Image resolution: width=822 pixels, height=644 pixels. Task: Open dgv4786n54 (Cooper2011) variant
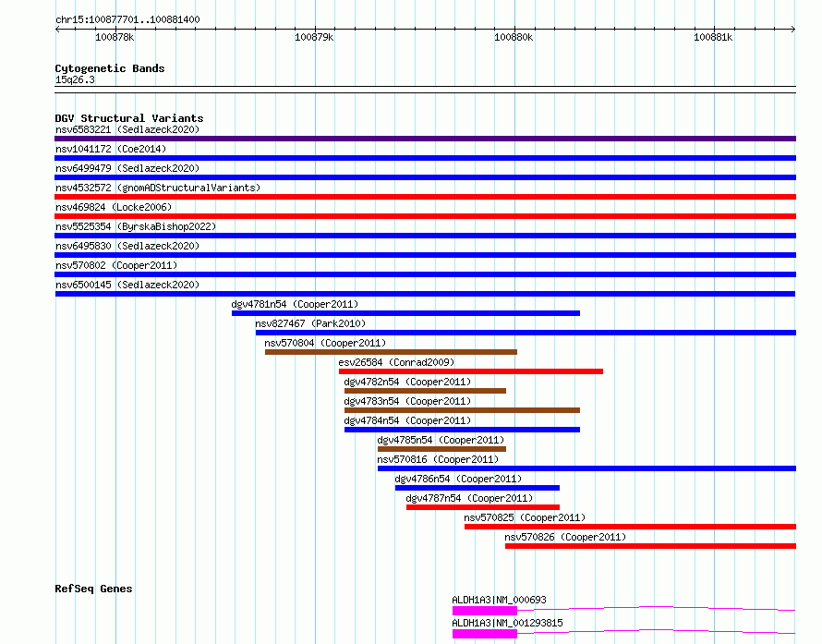(x=458, y=479)
